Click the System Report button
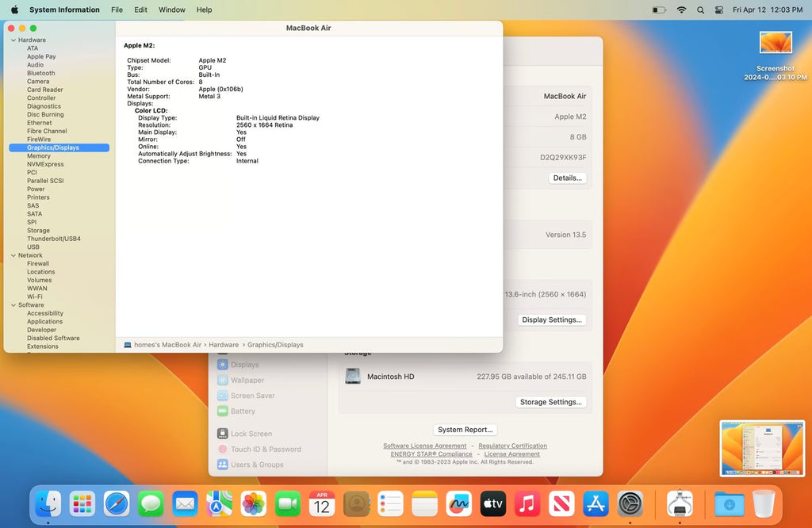The height and width of the screenshot is (528, 812). pyautogui.click(x=465, y=429)
